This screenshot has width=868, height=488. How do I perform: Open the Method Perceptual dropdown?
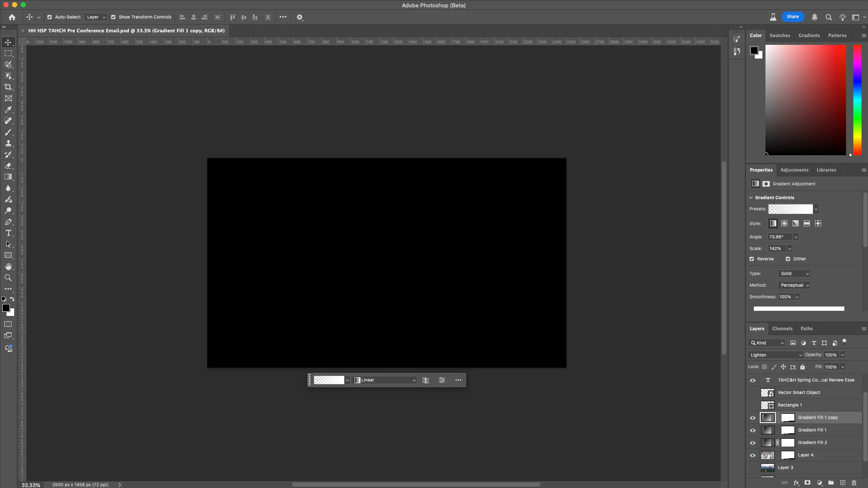tap(794, 285)
